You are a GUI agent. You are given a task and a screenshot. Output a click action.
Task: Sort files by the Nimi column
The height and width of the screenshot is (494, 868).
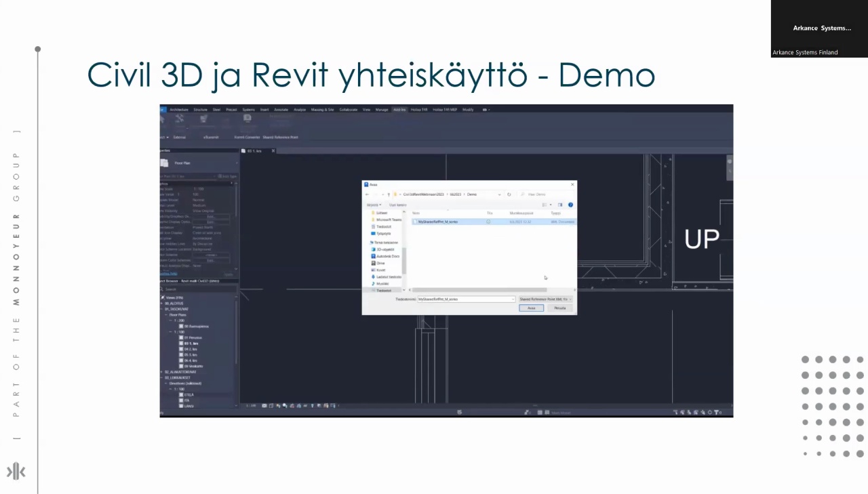416,213
